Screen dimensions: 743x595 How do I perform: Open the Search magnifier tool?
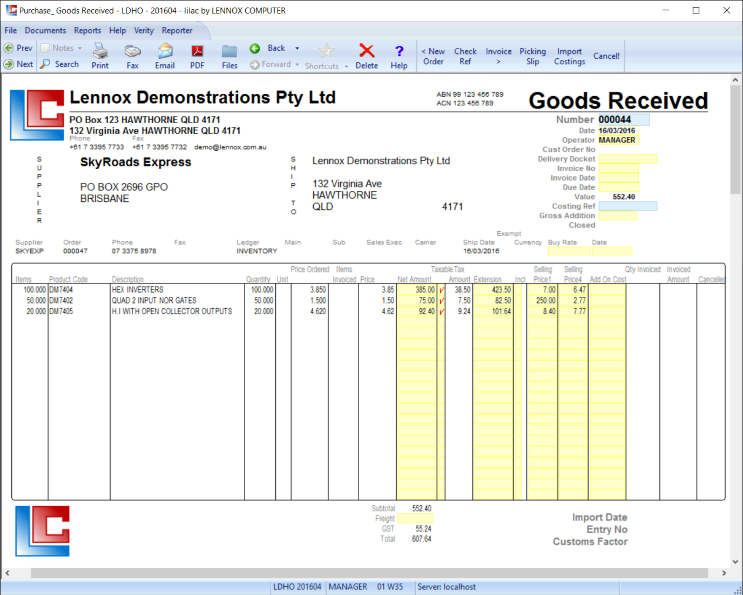pos(60,64)
